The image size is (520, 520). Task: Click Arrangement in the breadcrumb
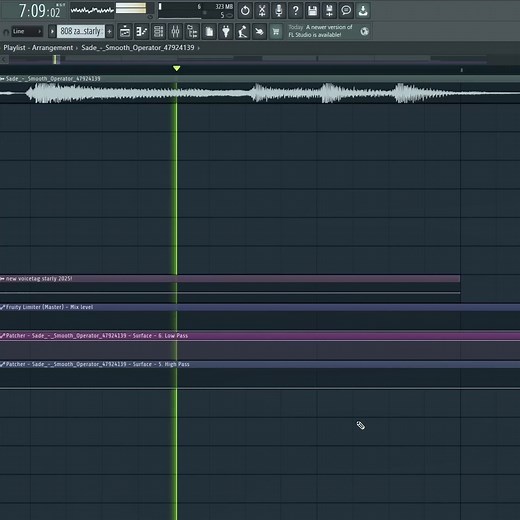52,48
